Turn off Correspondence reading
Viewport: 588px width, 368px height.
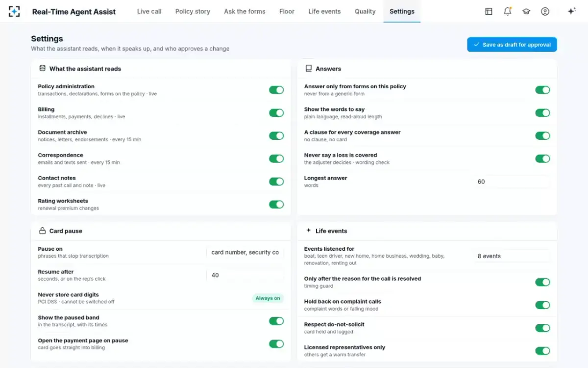tap(276, 158)
